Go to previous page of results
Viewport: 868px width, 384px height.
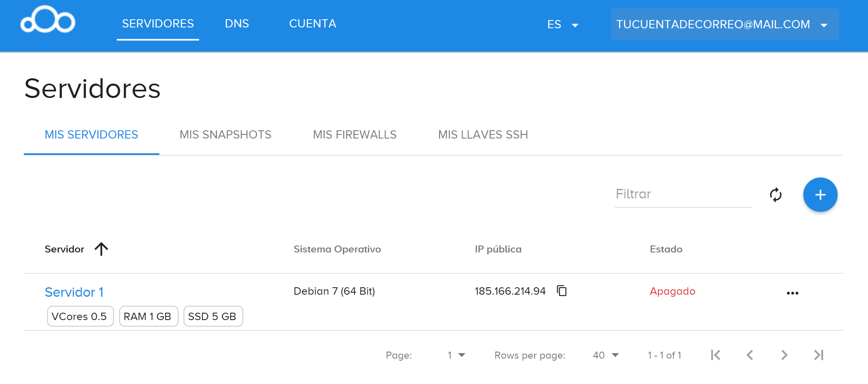[x=750, y=355]
